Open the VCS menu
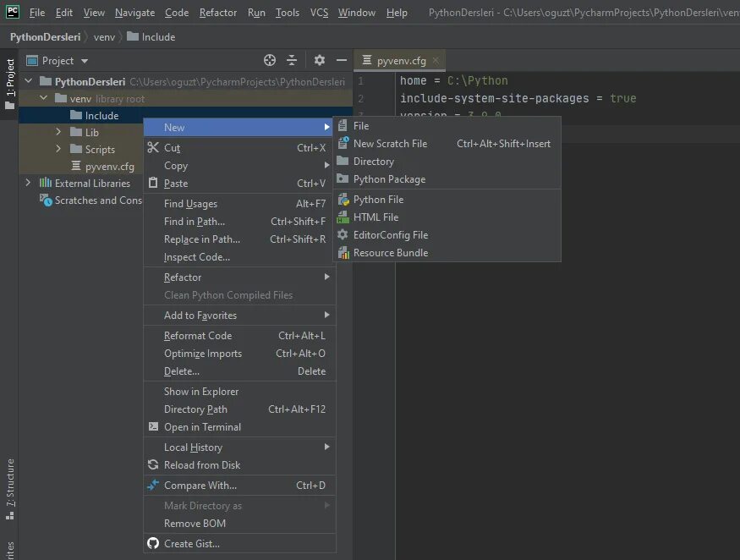This screenshot has height=560, width=740. pos(319,13)
